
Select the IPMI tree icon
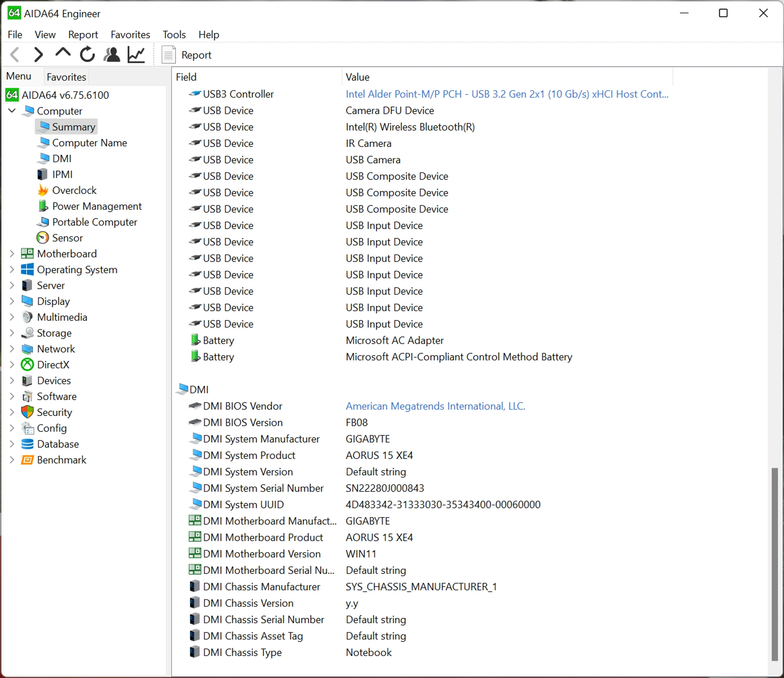[42, 174]
